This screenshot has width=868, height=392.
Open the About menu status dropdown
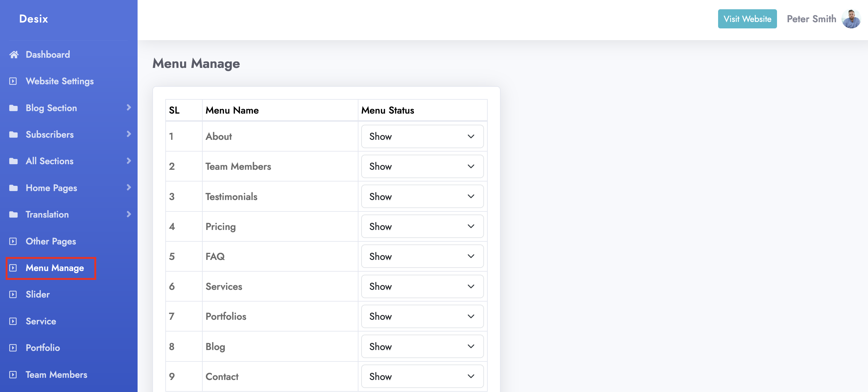[422, 136]
